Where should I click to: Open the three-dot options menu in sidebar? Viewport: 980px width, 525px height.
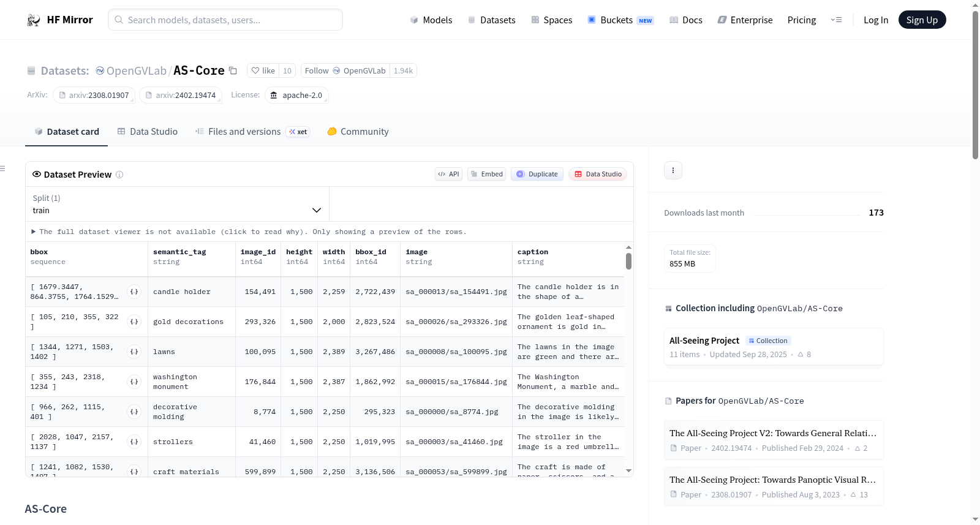[673, 170]
